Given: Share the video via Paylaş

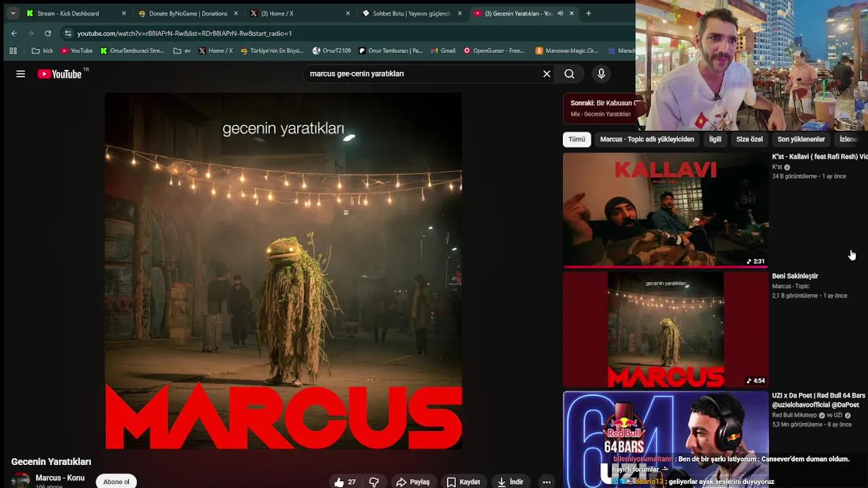Looking at the screenshot, I should [x=413, y=482].
